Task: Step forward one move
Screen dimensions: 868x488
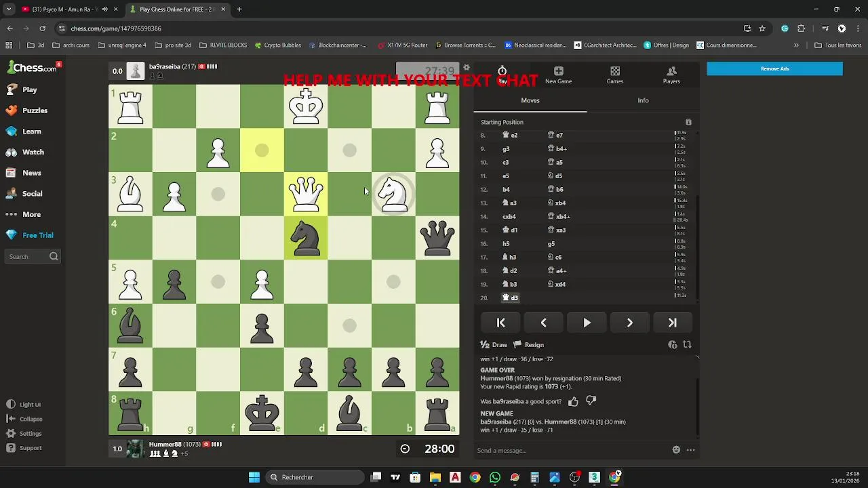Action: 629,323
